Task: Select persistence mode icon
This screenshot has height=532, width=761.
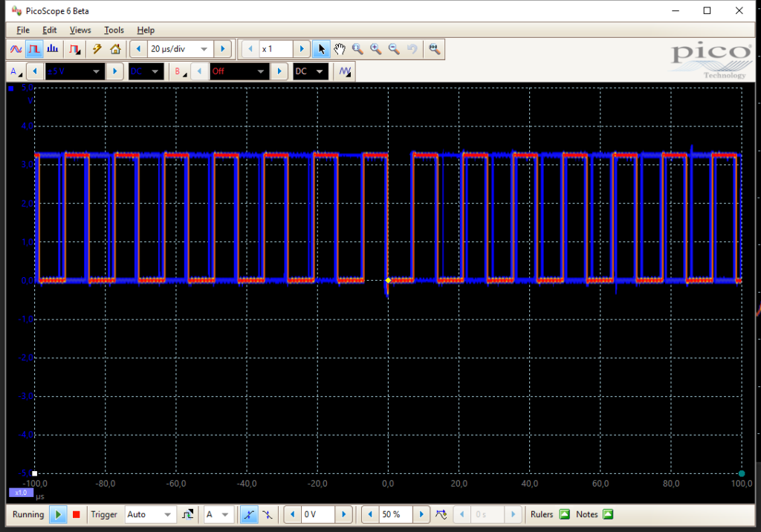Action: [x=34, y=49]
